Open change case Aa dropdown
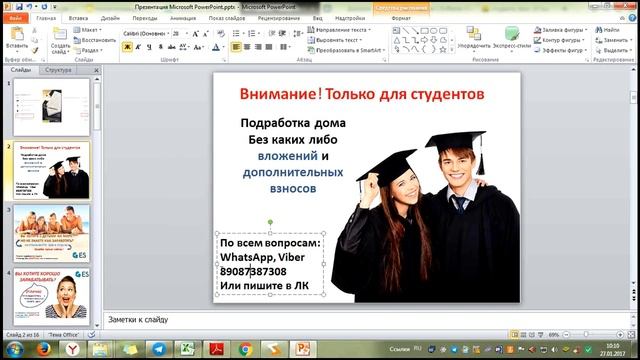640x360 pixels. (199, 47)
